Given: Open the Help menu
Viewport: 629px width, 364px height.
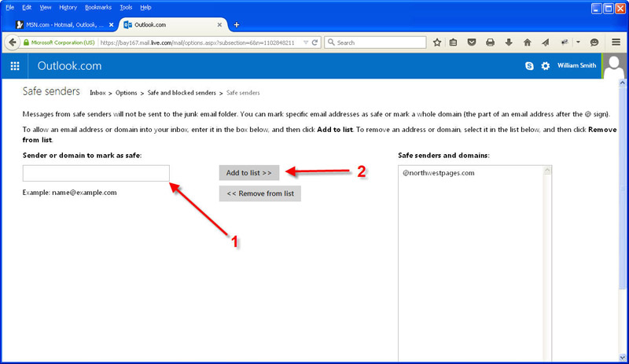Looking at the screenshot, I should click(145, 7).
